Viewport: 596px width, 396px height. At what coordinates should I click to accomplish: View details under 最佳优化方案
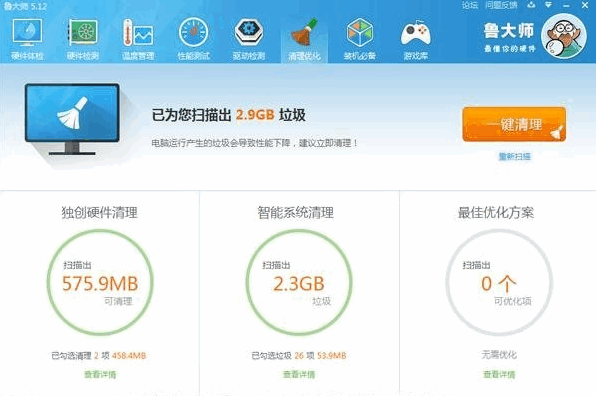[499, 375]
